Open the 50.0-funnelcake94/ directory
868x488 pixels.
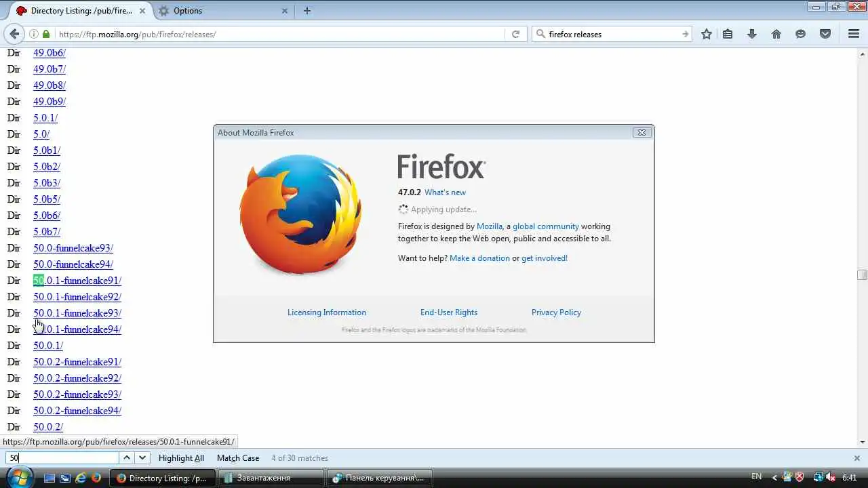73,264
